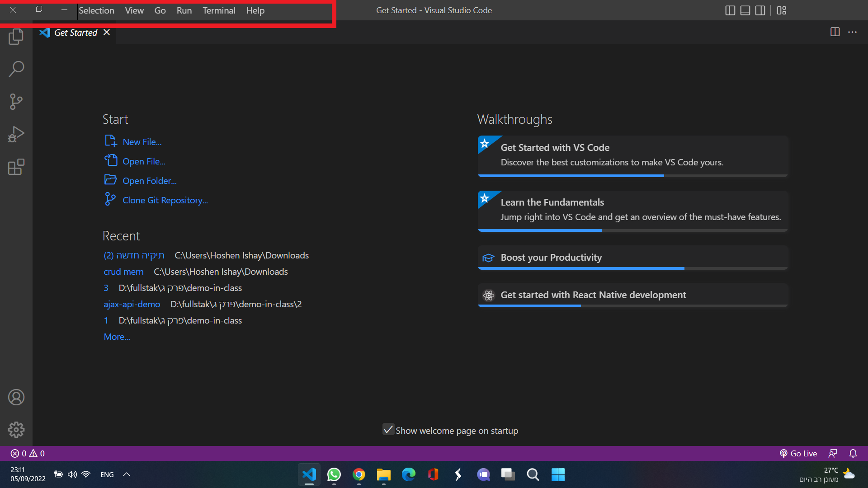The width and height of the screenshot is (868, 488).
Task: Open the Notifications bell in status bar
Action: 854,453
